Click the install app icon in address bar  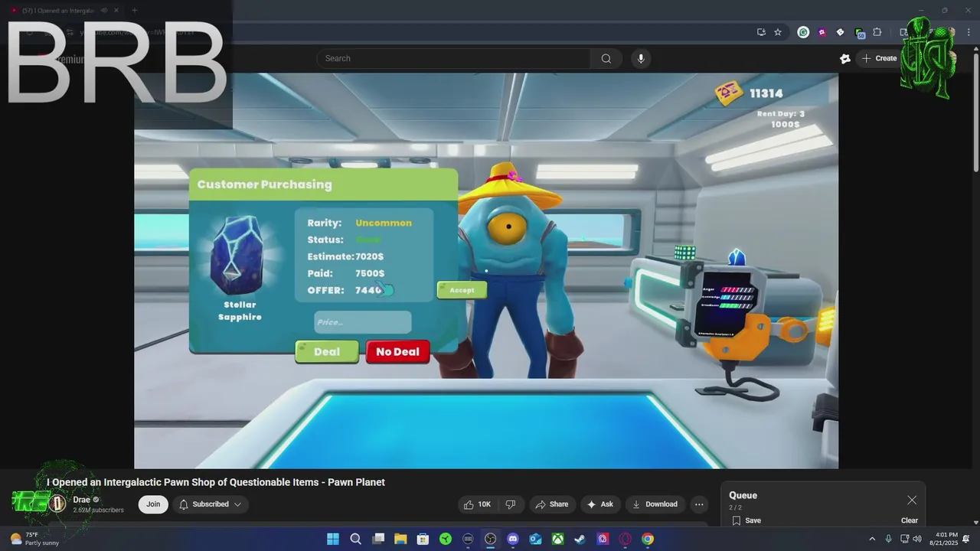761,32
